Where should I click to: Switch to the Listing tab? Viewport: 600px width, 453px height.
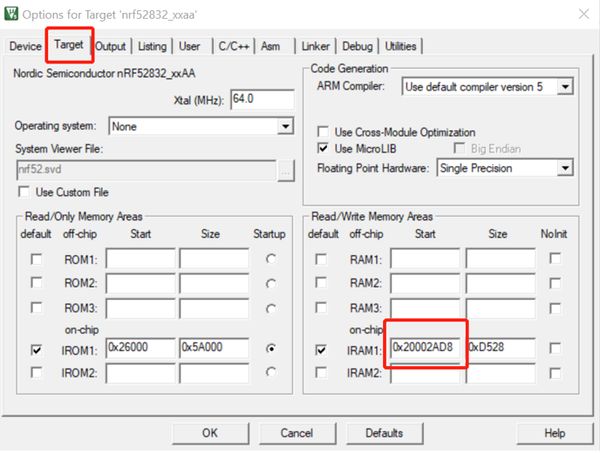tap(152, 46)
